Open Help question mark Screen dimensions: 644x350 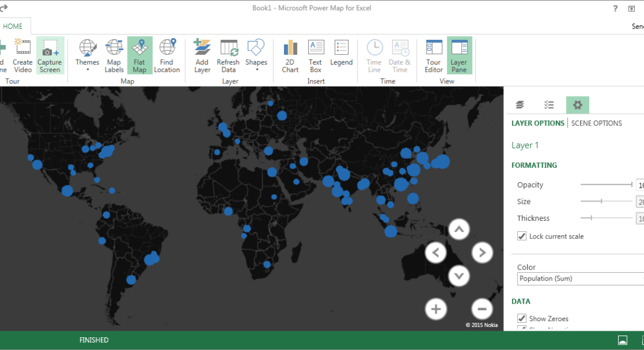tap(615, 8)
